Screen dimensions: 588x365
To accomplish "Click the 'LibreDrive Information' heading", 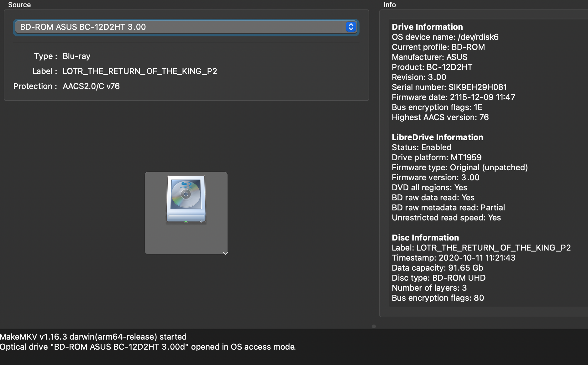I will pyautogui.click(x=437, y=137).
